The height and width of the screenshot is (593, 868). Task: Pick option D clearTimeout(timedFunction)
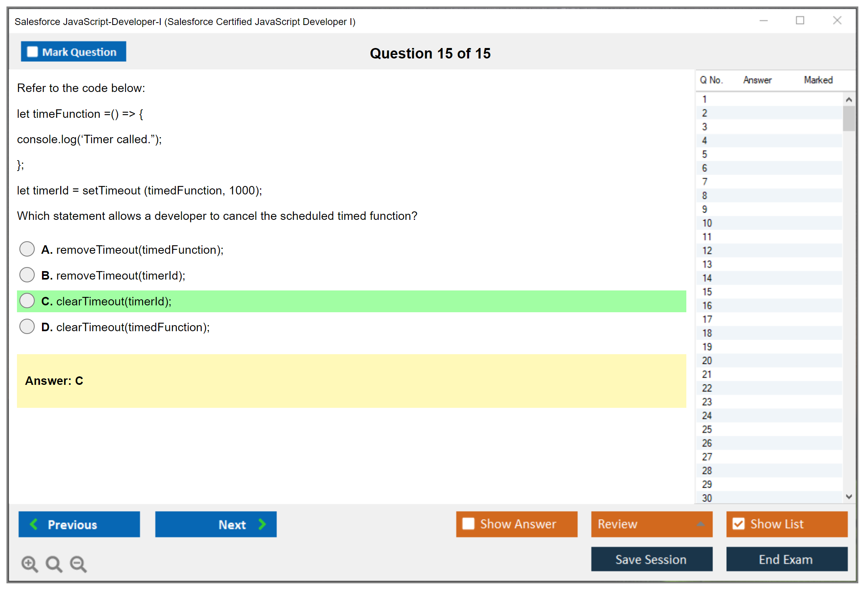(27, 326)
